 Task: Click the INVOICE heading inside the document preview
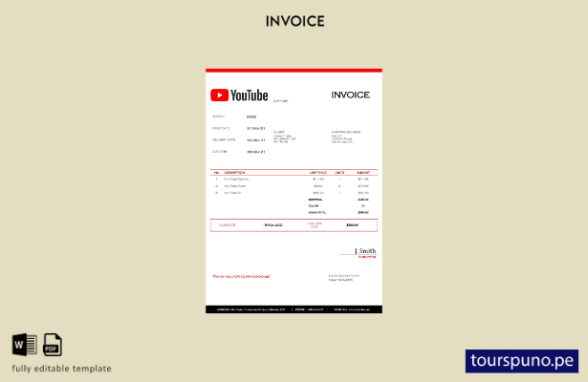click(350, 95)
